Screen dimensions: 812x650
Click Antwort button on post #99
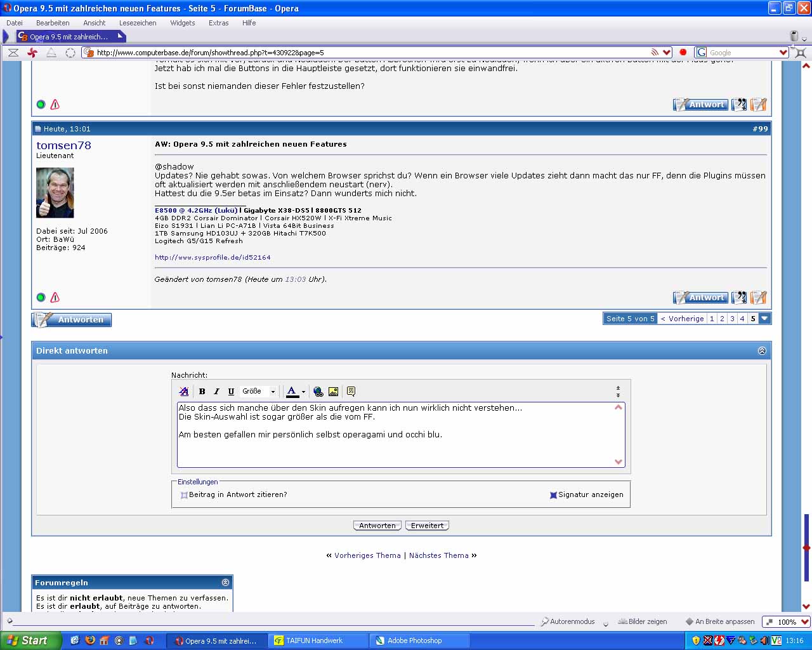(700, 297)
